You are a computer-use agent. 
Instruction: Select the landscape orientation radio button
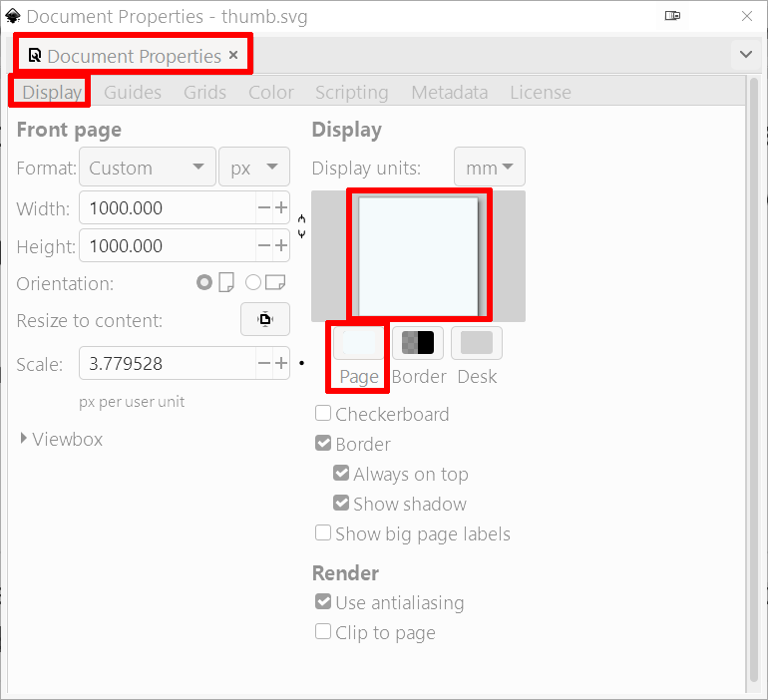253,282
